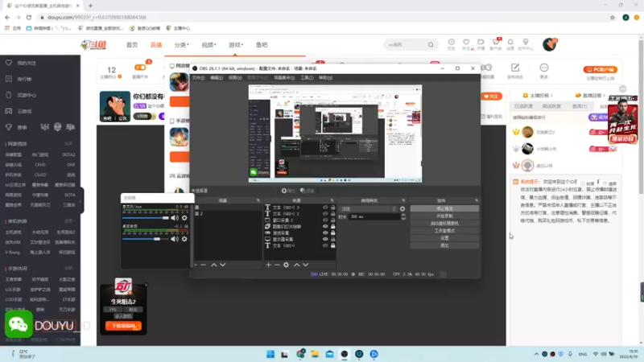Image resolution: width=644 pixels, height=362 pixels.
Task: Open the WeChat taskbar overlay icon
Action: pos(19,324)
